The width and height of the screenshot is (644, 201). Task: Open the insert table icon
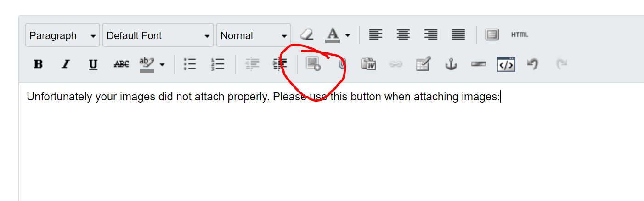[423, 64]
